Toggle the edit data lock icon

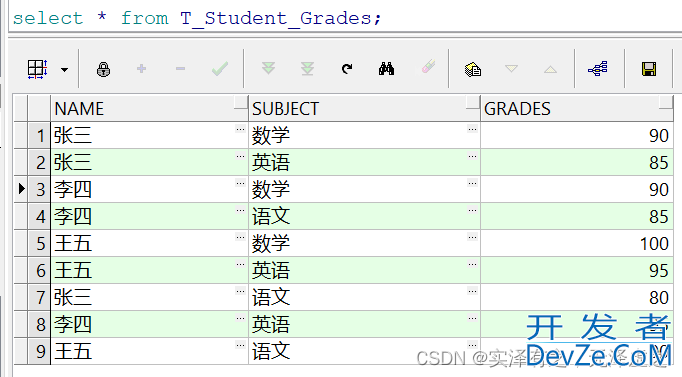[104, 69]
